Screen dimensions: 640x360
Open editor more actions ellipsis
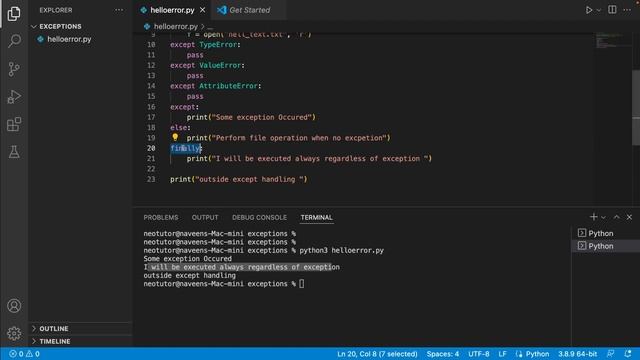pos(627,10)
